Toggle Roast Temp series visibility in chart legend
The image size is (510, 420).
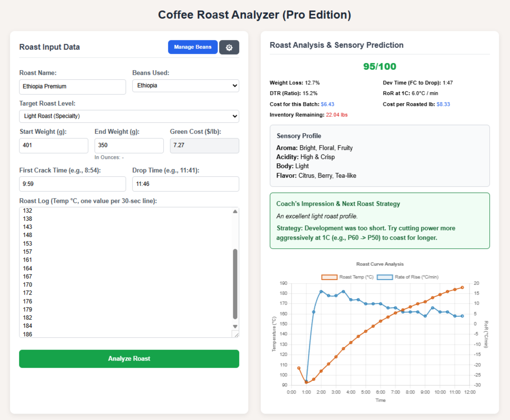point(356,277)
